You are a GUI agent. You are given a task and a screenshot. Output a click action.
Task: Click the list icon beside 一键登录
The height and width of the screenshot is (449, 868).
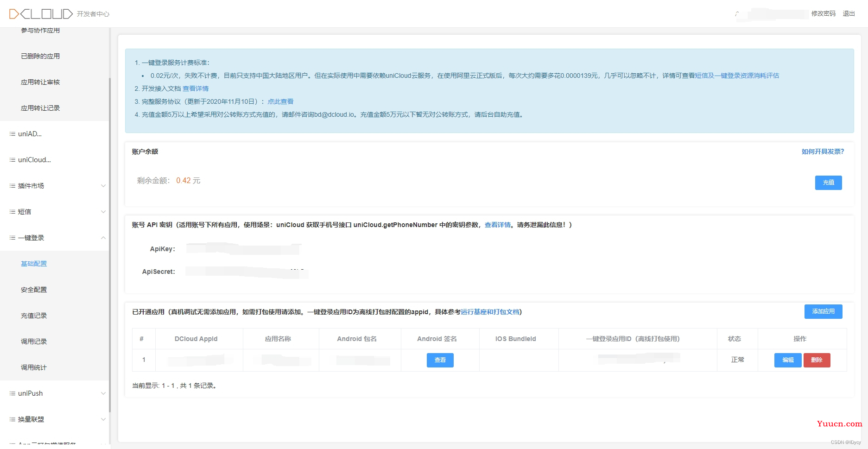[13, 238]
